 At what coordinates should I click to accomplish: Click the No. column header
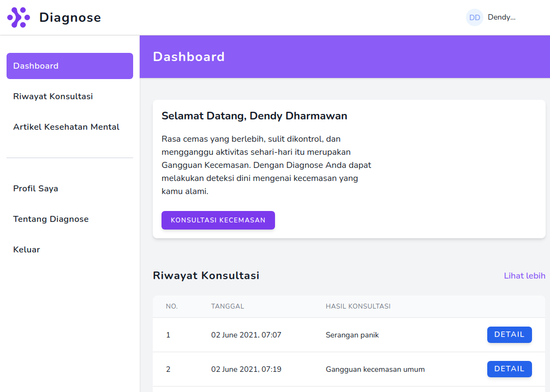point(172,306)
